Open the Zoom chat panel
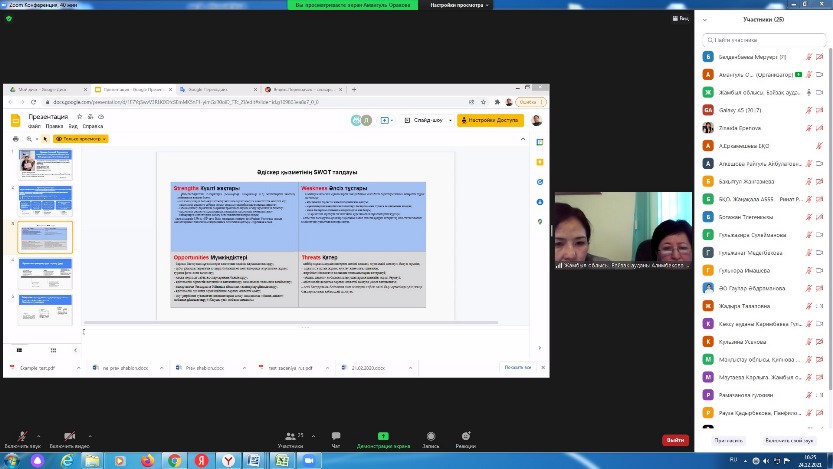Viewport: 833px width, 469px height. coord(336,435)
